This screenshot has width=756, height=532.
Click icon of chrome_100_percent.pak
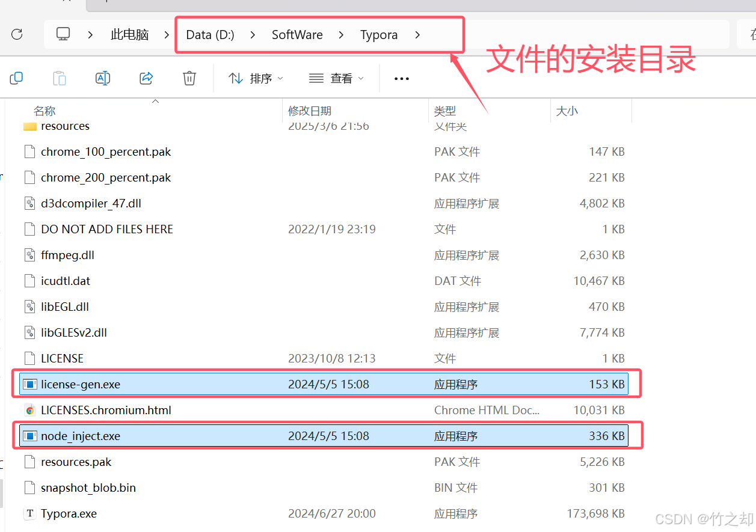[29, 151]
